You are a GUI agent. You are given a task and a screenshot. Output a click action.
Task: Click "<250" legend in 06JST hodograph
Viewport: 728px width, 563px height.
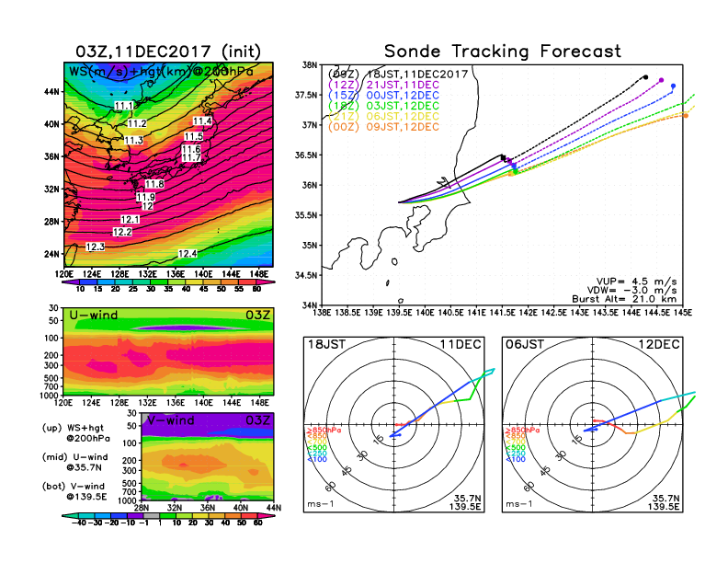[x=516, y=454]
